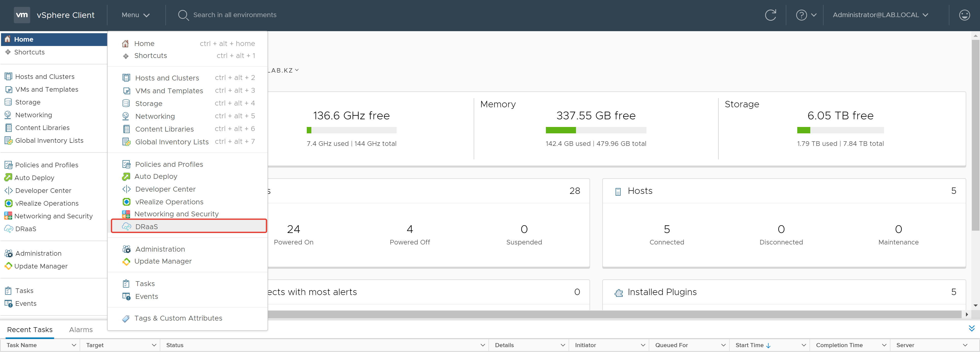Click Update Manager icon in sidebar
This screenshot has width=980, height=352.
click(x=8, y=266)
